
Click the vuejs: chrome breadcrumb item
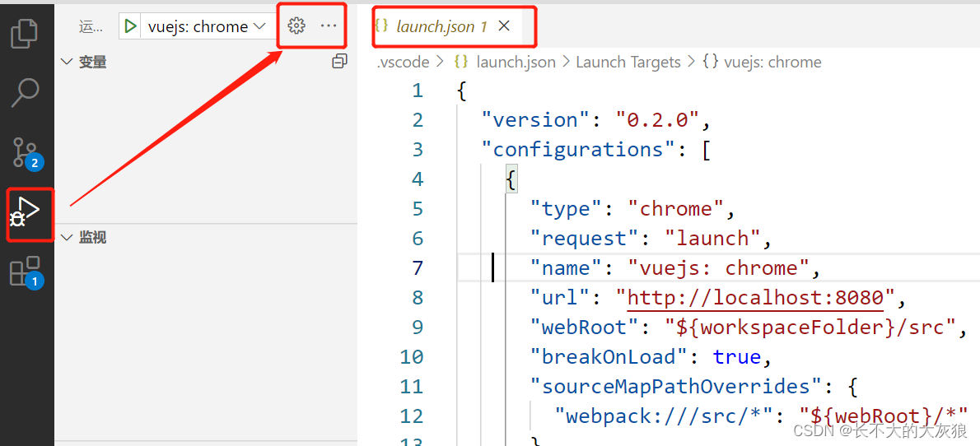[x=772, y=62]
